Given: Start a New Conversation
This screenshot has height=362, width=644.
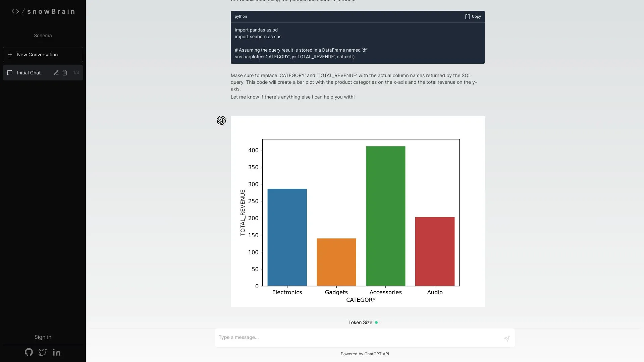Looking at the screenshot, I should (37, 55).
